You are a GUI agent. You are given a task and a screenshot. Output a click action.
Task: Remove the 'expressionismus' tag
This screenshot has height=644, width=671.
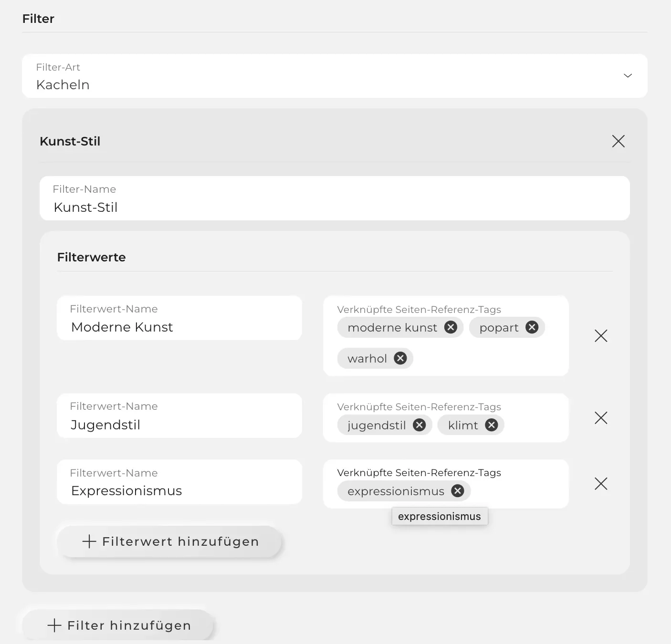pyautogui.click(x=458, y=491)
